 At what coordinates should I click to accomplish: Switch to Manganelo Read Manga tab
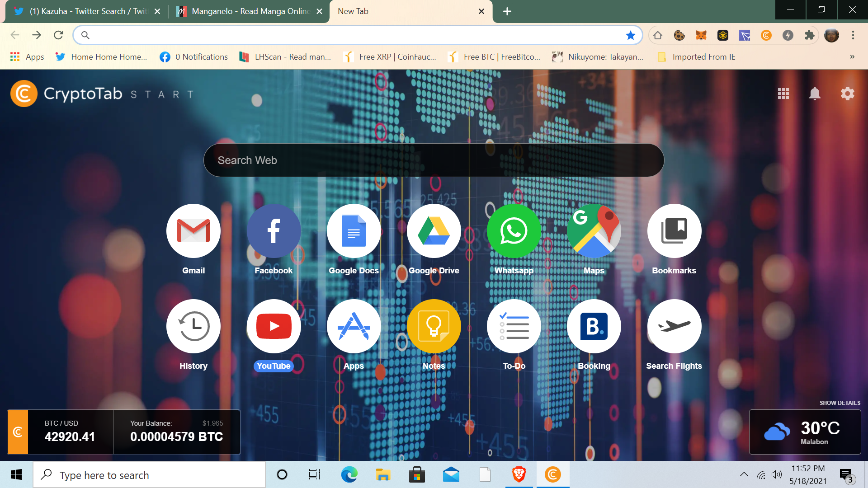click(x=249, y=11)
